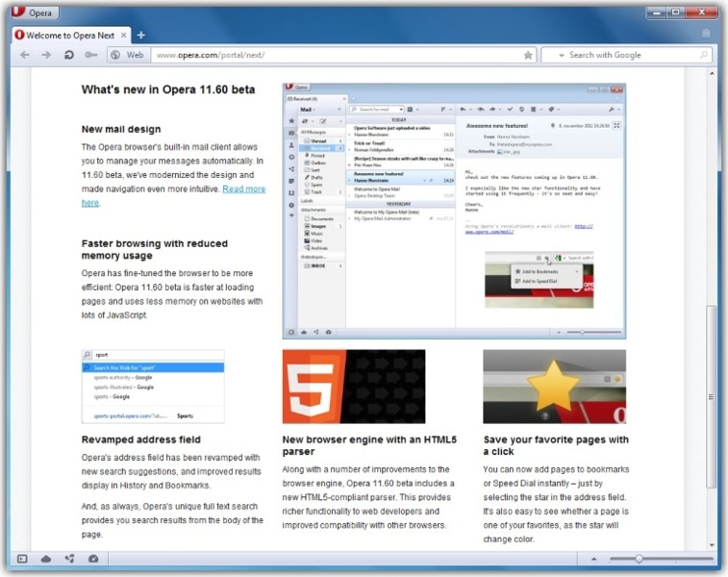Open the address field suggestions thumbnail

pyautogui.click(x=153, y=387)
